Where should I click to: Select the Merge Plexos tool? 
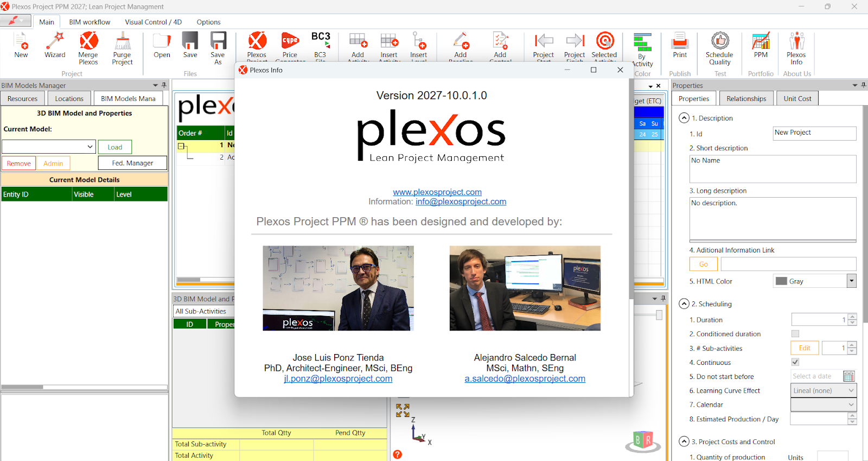pos(88,41)
